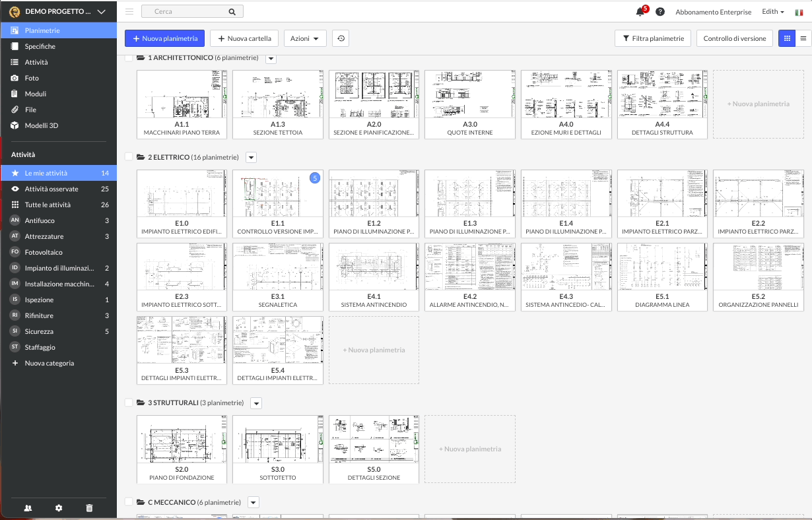Click Filtra planimetrie button
This screenshot has width=812, height=520.
point(653,38)
